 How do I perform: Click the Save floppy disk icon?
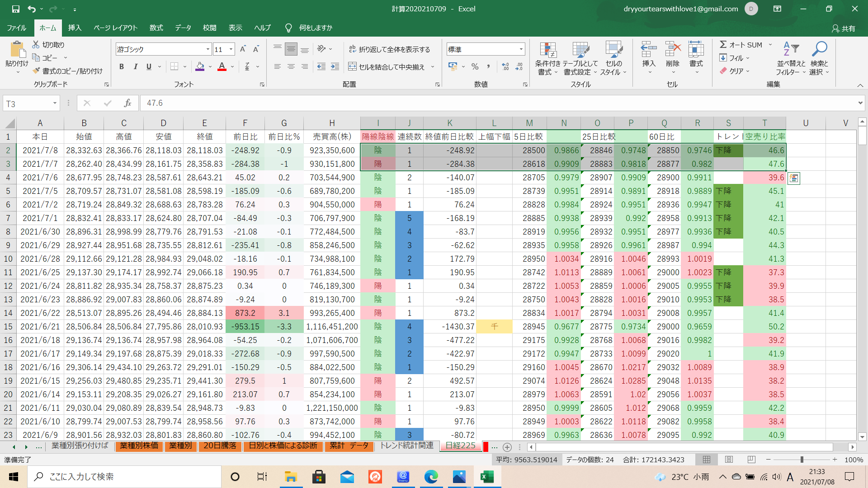(x=16, y=9)
